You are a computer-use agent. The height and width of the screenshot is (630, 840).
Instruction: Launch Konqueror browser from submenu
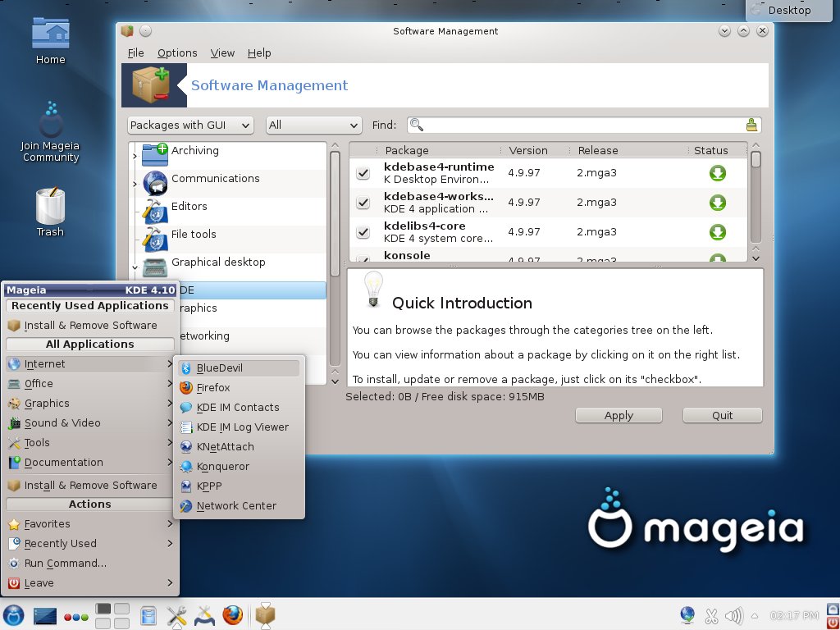point(239,467)
